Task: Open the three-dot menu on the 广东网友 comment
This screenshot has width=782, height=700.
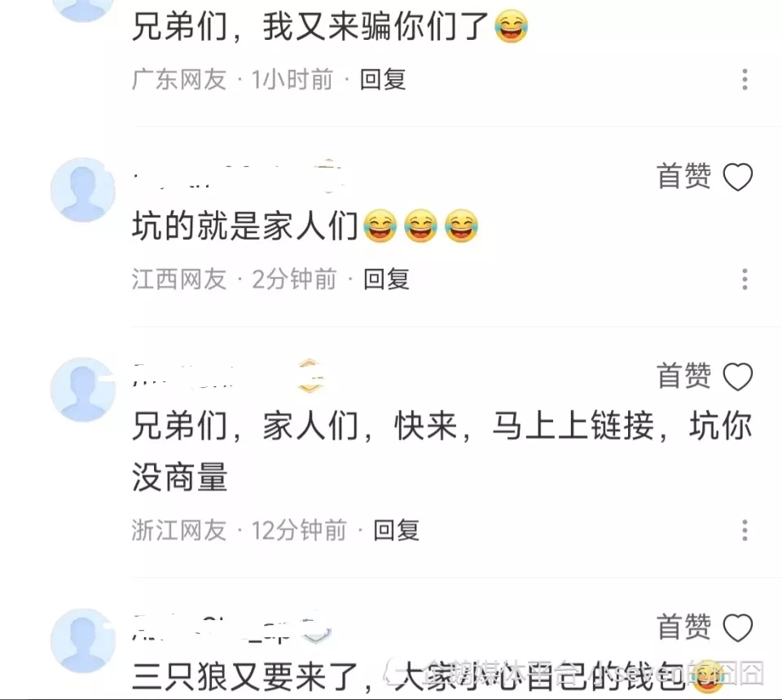Action: click(x=745, y=79)
